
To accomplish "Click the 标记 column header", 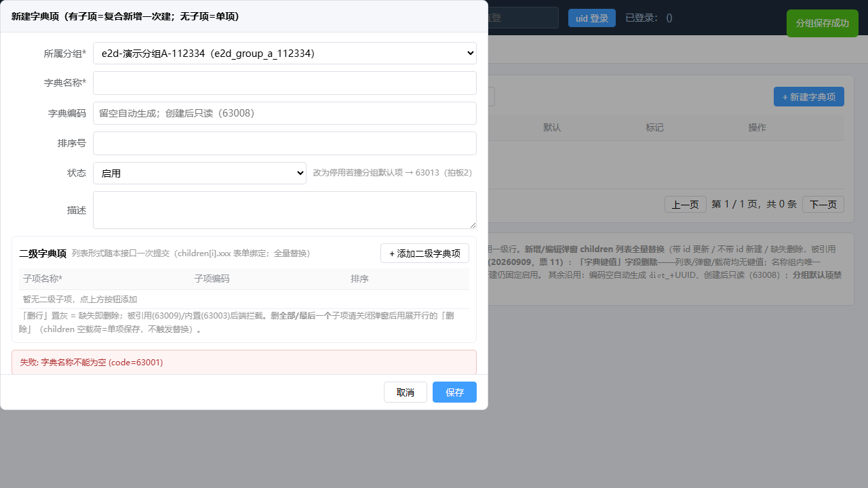I will point(654,127).
